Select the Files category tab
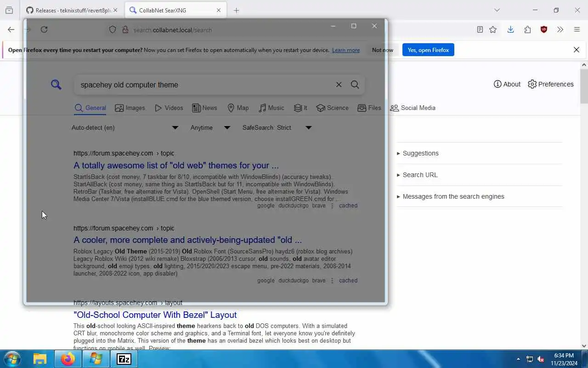The width and height of the screenshot is (588, 368). pyautogui.click(x=369, y=108)
